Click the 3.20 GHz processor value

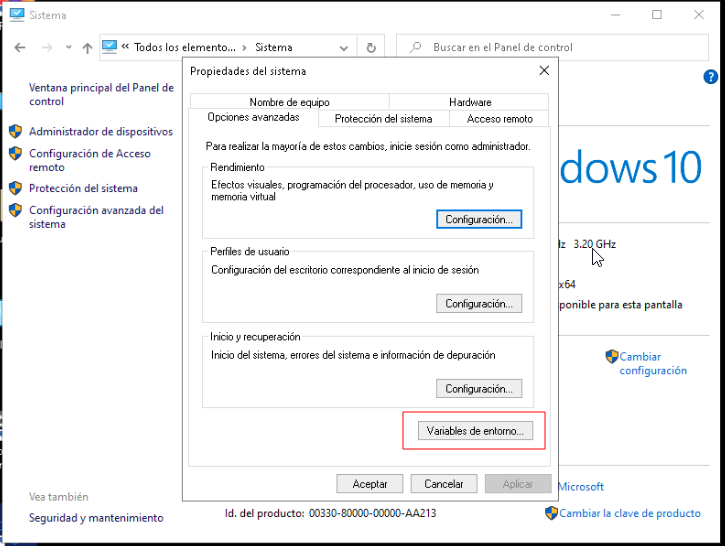(595, 244)
